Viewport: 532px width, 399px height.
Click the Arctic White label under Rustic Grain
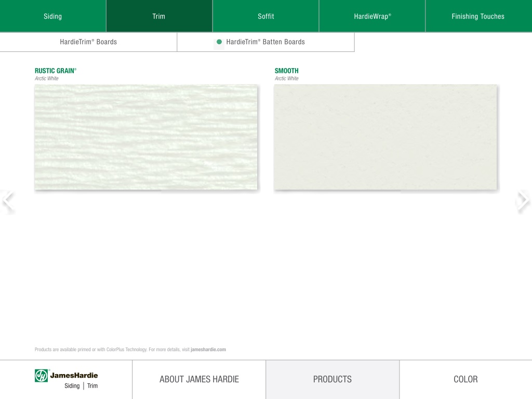coord(46,78)
